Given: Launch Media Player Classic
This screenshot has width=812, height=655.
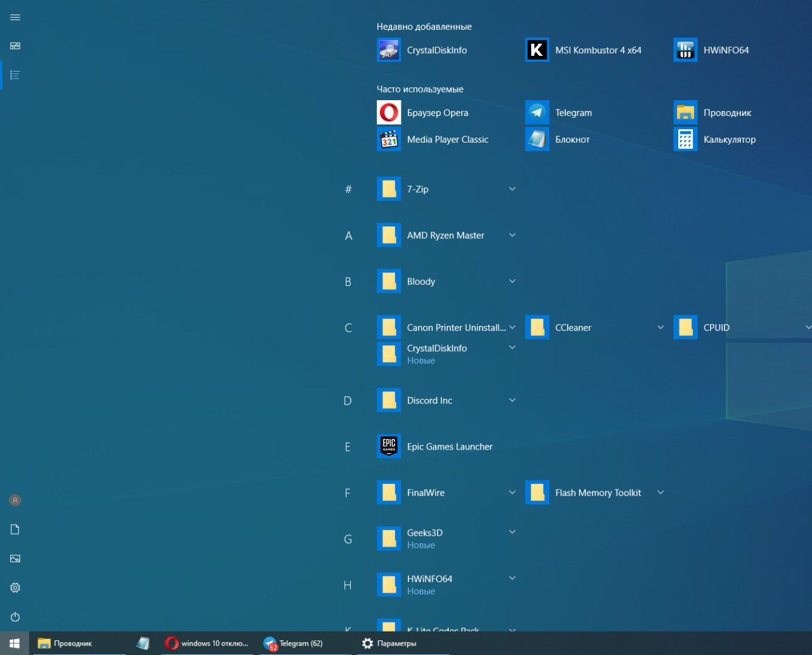Looking at the screenshot, I should tap(447, 139).
